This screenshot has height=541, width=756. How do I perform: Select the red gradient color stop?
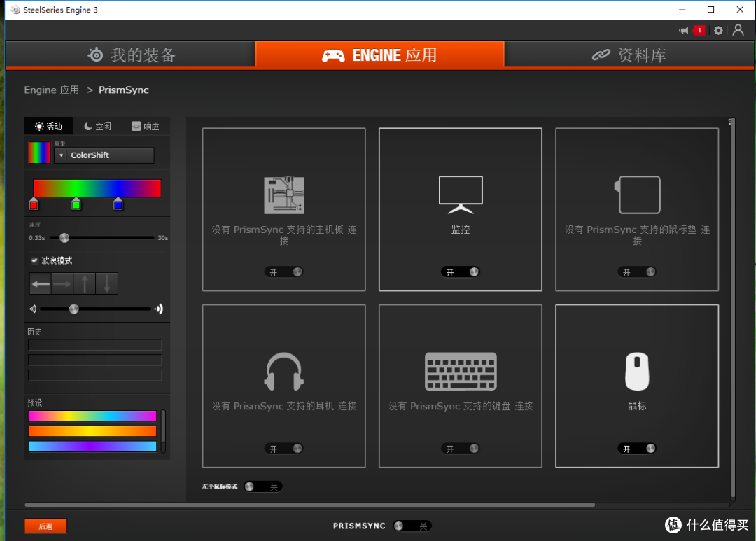[34, 204]
